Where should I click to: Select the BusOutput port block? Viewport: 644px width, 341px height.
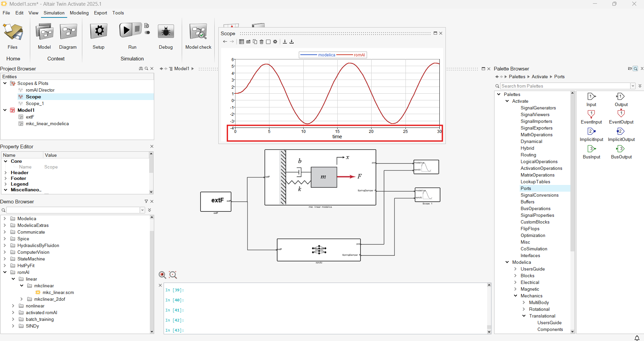[x=621, y=152]
